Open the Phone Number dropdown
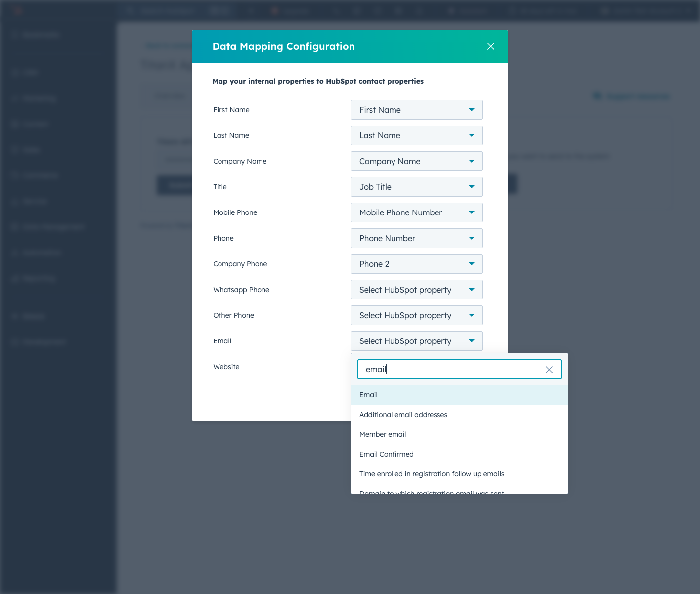The width and height of the screenshot is (700, 594). click(x=417, y=238)
